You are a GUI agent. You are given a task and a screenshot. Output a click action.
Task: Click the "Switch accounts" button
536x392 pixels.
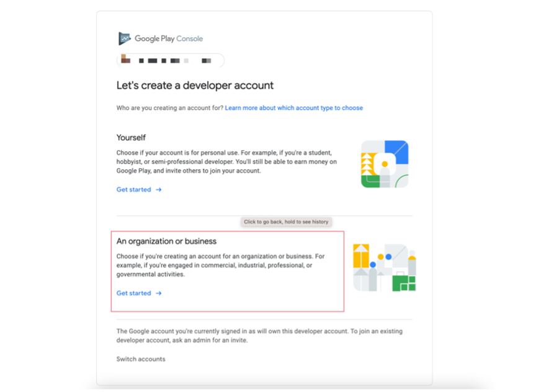pyautogui.click(x=141, y=359)
